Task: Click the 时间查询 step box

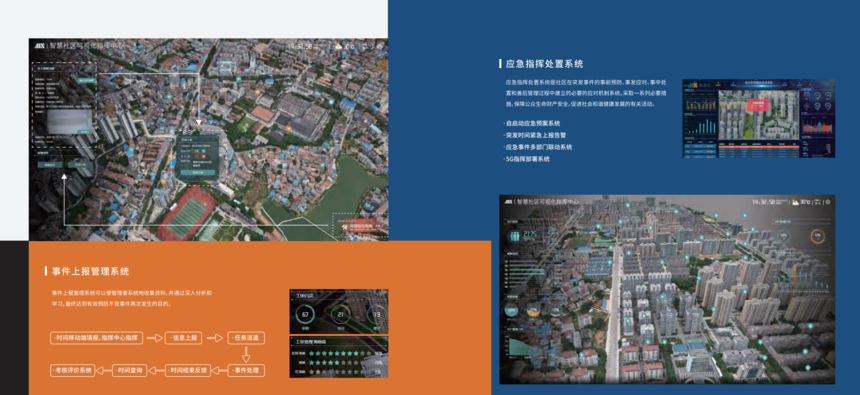Action: click(x=130, y=370)
